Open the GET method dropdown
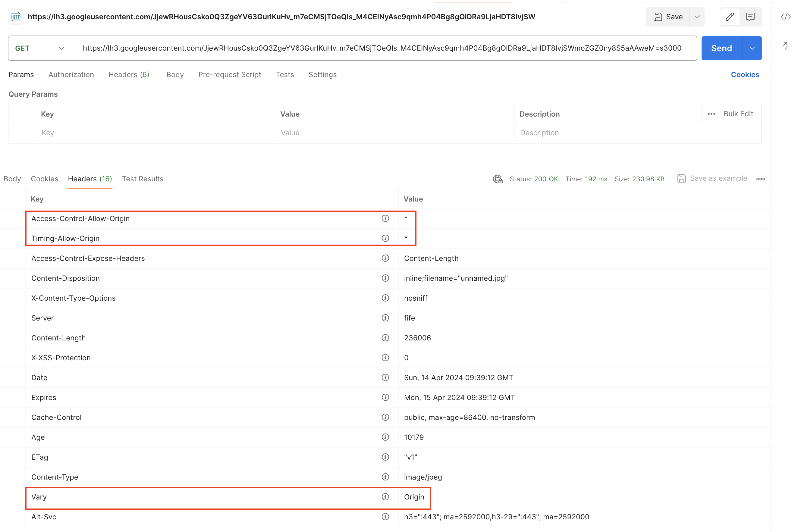The image size is (798, 532). (x=40, y=48)
